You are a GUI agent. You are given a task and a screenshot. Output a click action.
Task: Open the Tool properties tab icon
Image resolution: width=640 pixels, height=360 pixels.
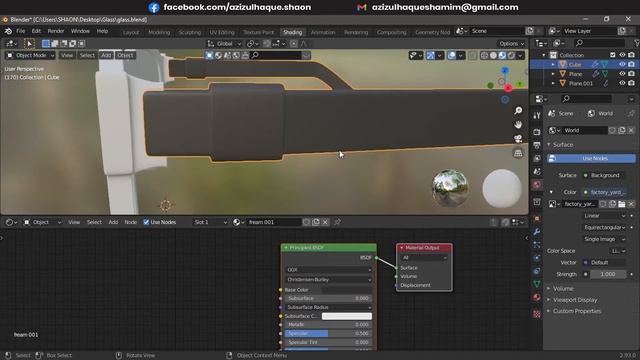tap(537, 116)
